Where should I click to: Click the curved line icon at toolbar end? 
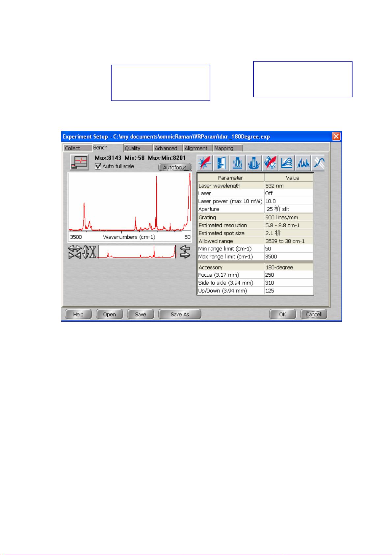pyautogui.click(x=318, y=163)
